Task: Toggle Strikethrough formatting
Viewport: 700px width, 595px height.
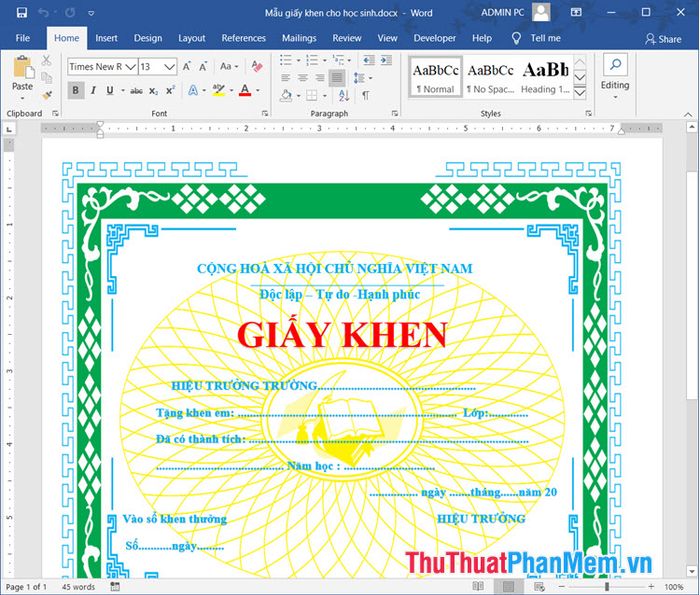Action: click(136, 91)
